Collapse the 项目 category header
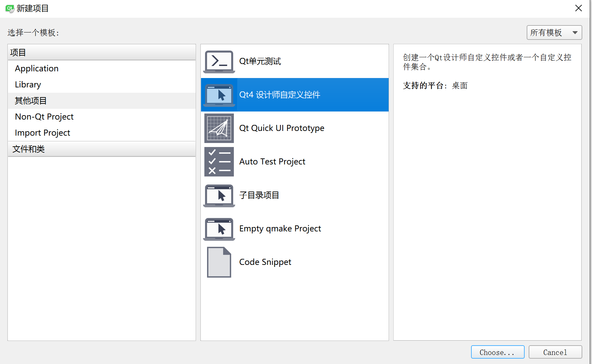592x364 pixels. [17, 52]
